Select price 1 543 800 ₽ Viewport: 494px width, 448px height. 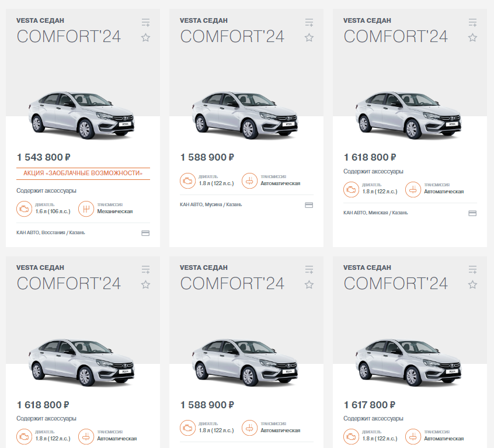tap(44, 157)
